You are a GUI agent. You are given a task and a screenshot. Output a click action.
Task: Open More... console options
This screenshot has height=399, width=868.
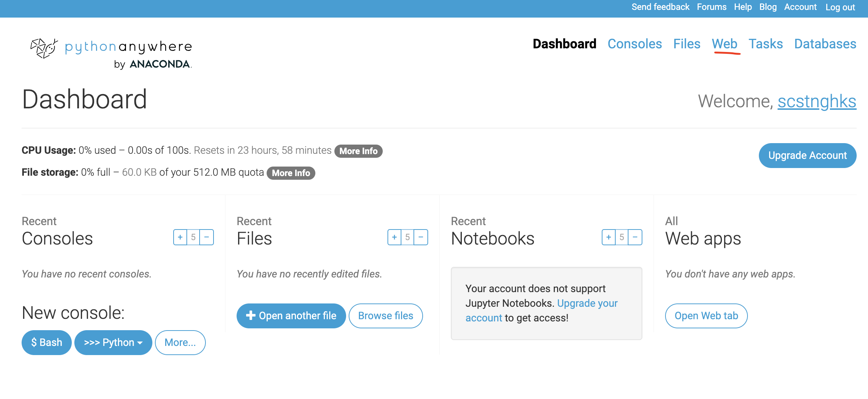180,343
